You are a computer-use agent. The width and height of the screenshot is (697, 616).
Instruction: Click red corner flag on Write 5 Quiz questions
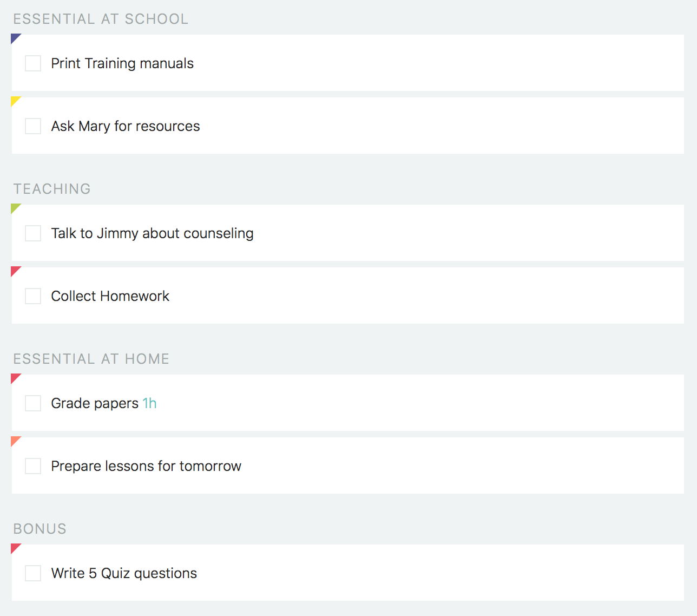click(x=15, y=547)
